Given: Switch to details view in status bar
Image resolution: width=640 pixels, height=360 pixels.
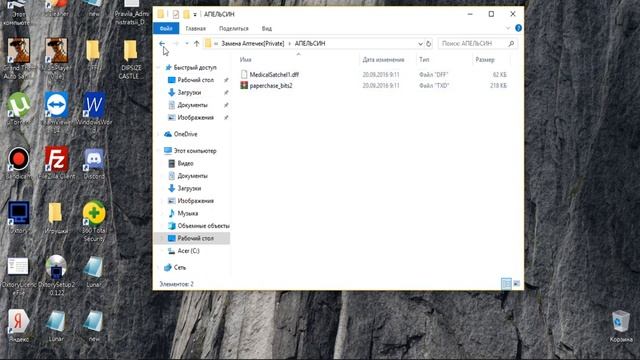Looking at the screenshot, I should tap(506, 283).
